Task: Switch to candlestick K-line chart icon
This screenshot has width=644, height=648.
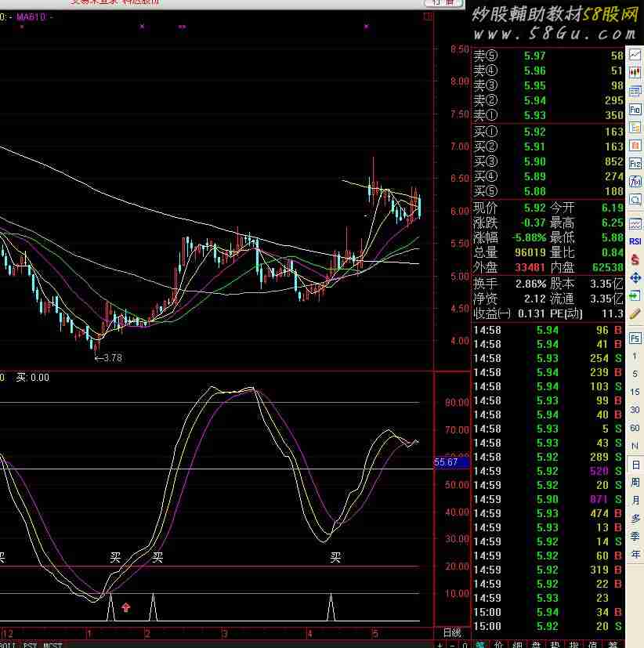Action: point(635,73)
